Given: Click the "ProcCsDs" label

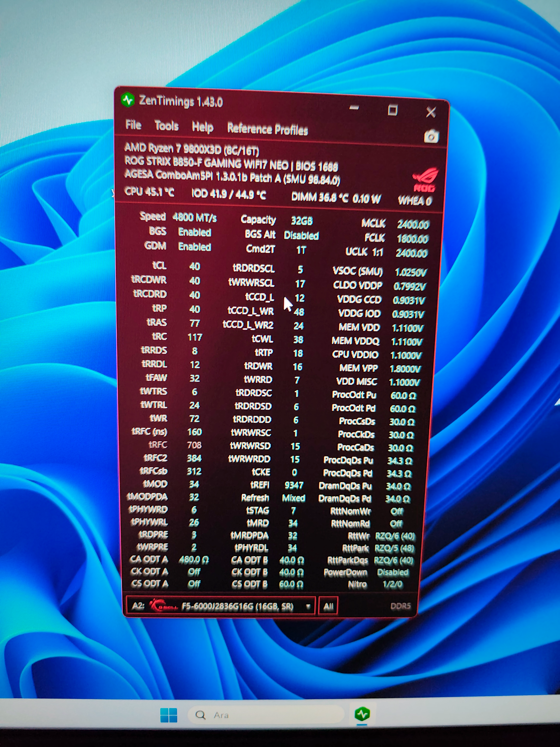Looking at the screenshot, I should (357, 421).
